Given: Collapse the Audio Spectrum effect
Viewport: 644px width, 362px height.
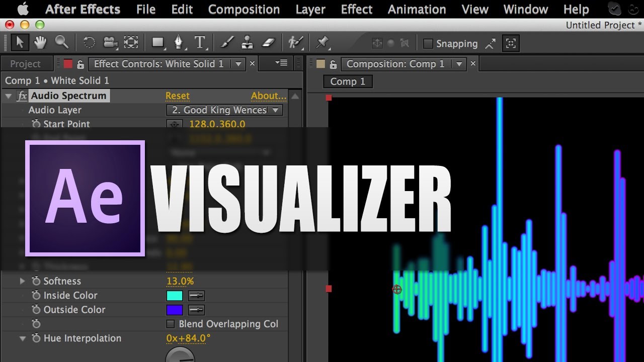Looking at the screenshot, I should 9,96.
